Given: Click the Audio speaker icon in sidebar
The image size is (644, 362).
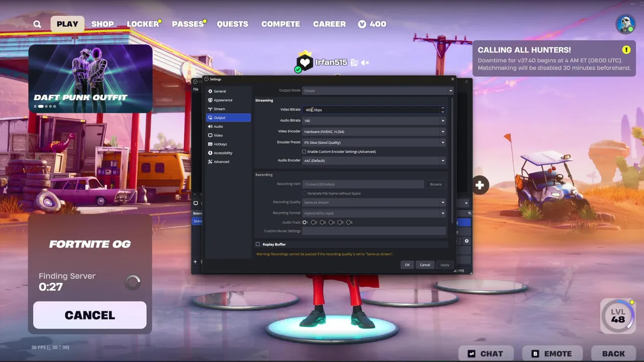Looking at the screenshot, I should 210,126.
